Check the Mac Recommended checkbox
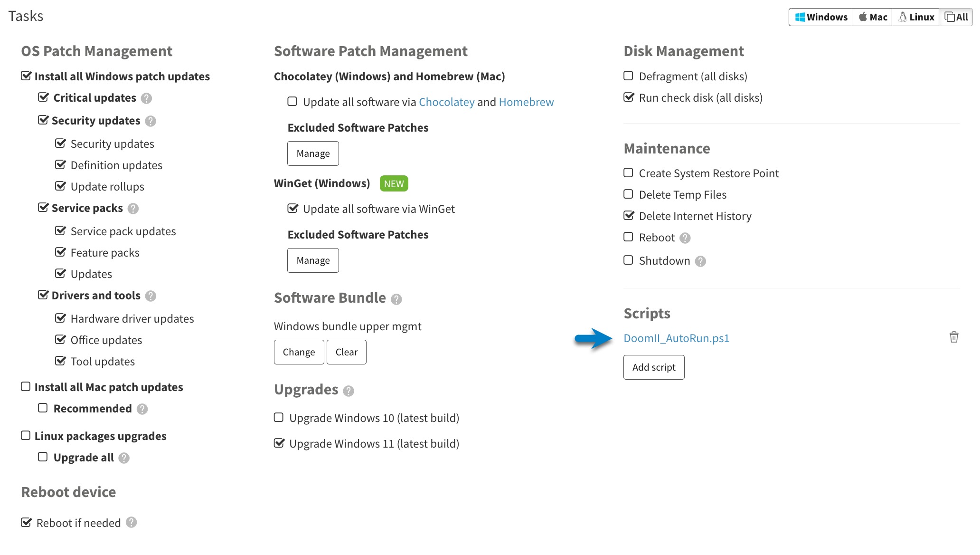This screenshot has width=980, height=555. [x=43, y=408]
